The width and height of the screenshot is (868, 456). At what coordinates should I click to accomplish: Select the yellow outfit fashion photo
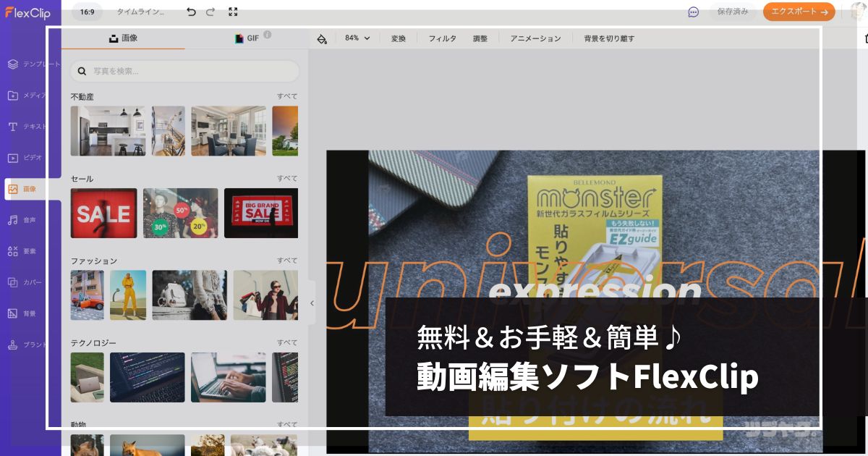coord(128,295)
